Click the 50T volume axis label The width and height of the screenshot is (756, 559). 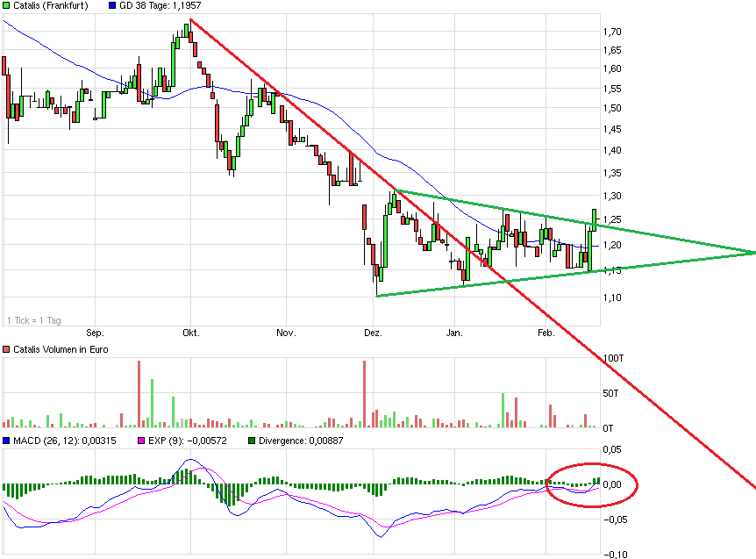610,393
